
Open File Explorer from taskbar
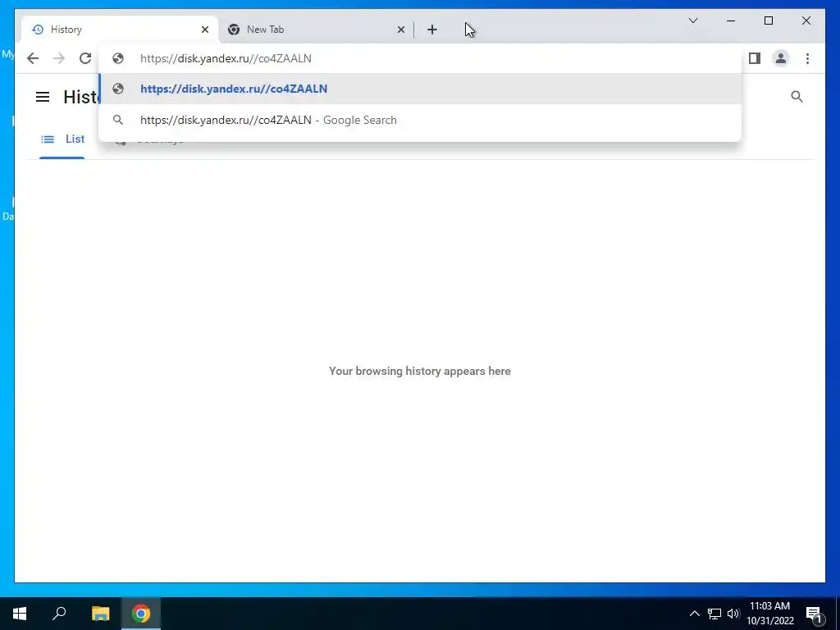tap(100, 614)
